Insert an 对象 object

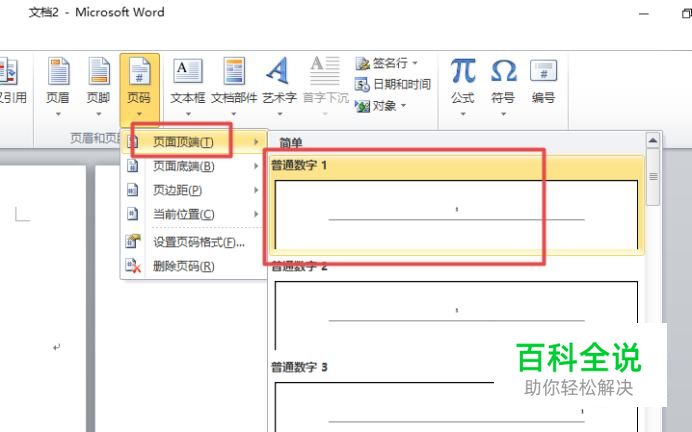[380, 106]
